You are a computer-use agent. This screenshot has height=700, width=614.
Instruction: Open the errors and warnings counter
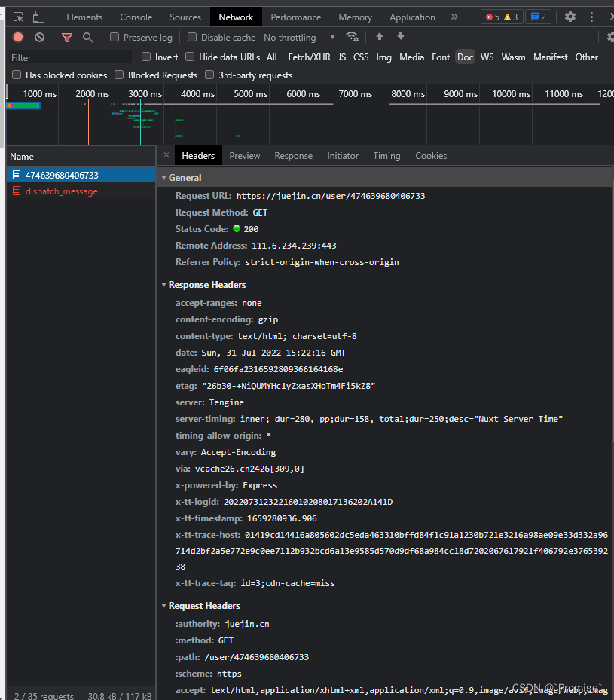pyautogui.click(x=502, y=17)
